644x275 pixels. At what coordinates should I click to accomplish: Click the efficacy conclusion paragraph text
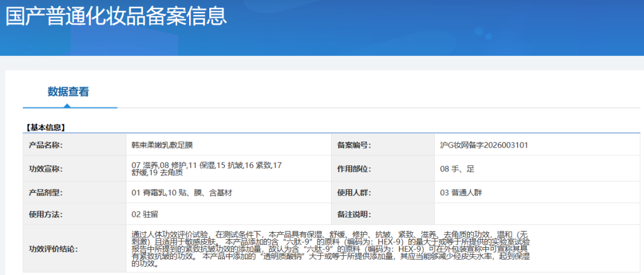pyautogui.click(x=330, y=249)
